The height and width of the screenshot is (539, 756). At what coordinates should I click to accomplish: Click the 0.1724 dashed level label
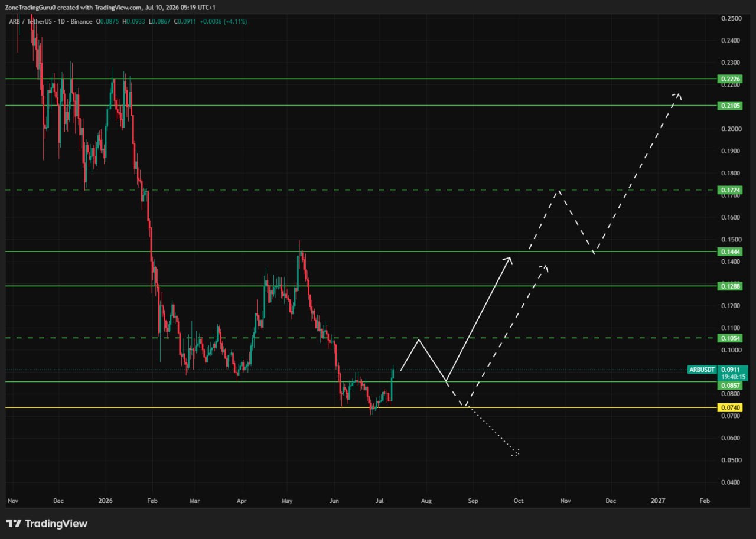coord(730,190)
